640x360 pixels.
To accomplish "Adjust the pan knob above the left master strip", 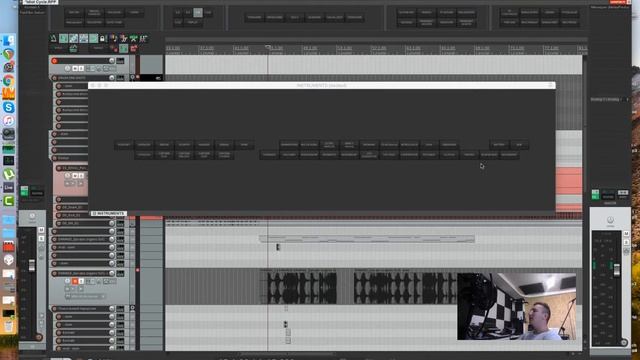I will coord(32,216).
